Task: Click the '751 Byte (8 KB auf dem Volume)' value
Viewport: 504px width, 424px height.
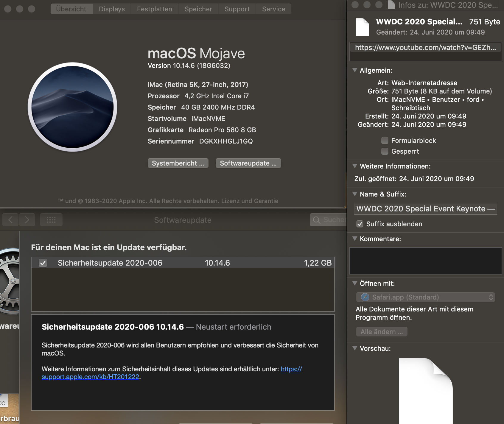Action: click(442, 91)
